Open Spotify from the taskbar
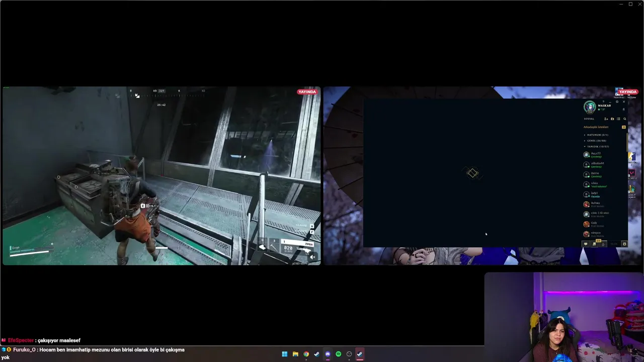Viewport: 644px width, 362px height. (338, 354)
